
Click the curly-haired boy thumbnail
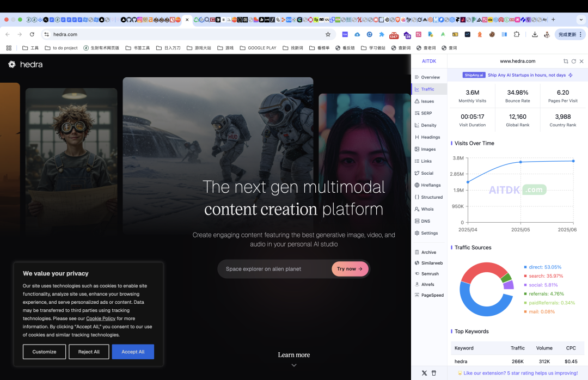point(71,161)
